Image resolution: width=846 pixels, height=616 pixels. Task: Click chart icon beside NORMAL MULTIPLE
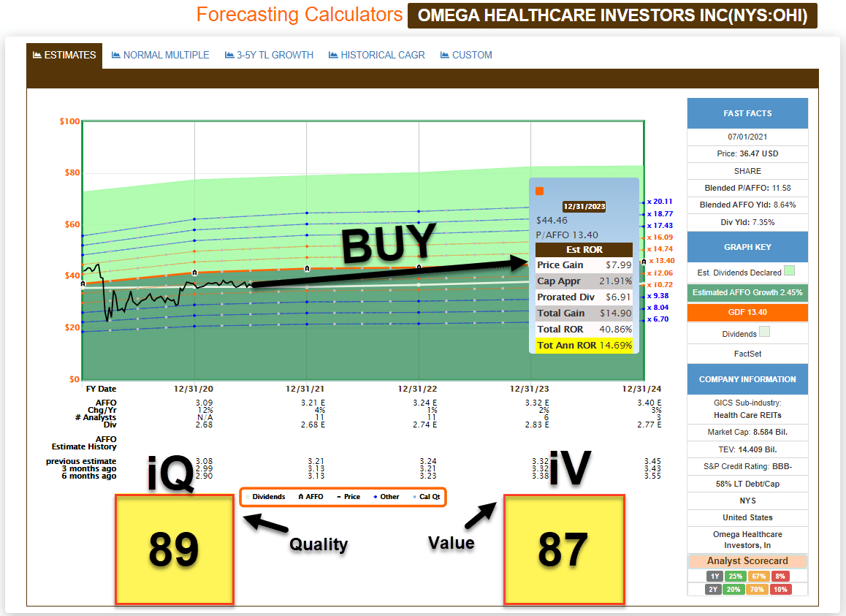click(116, 55)
